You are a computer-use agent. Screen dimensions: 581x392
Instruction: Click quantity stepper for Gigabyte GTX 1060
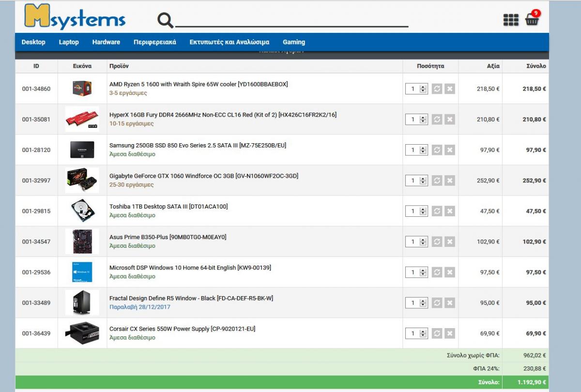[423, 181]
